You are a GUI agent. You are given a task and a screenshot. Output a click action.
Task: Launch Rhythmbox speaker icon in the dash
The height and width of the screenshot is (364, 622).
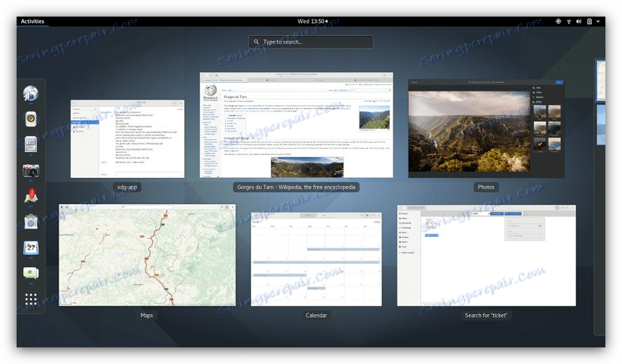coord(31,119)
